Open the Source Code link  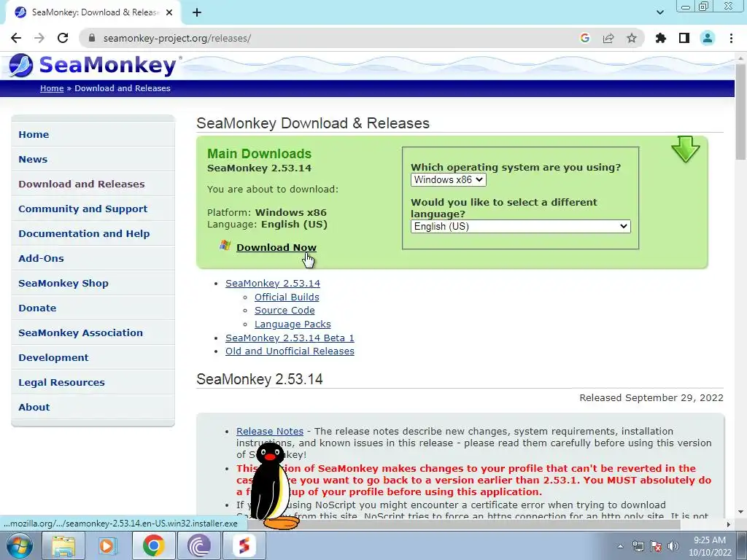coord(285,310)
